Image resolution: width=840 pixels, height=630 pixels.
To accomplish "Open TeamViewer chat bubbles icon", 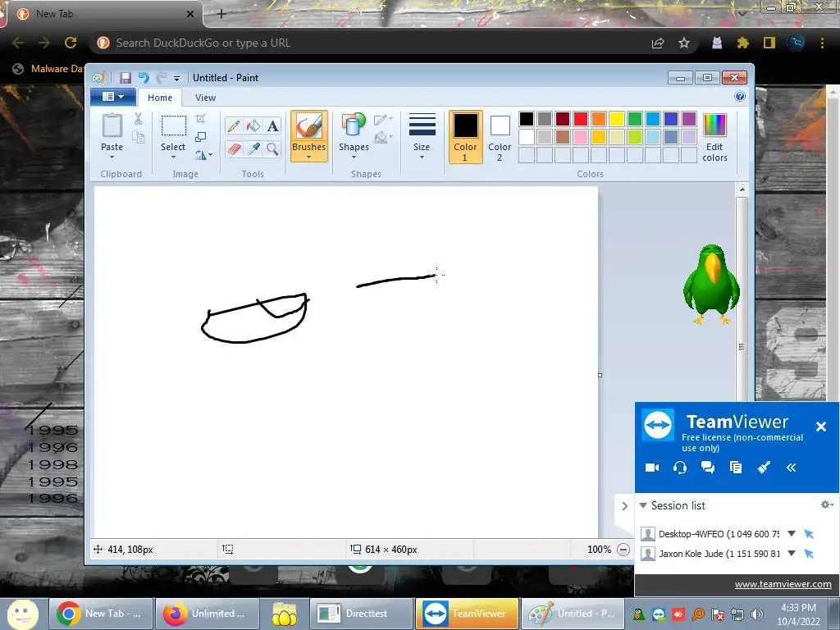I will click(x=708, y=468).
